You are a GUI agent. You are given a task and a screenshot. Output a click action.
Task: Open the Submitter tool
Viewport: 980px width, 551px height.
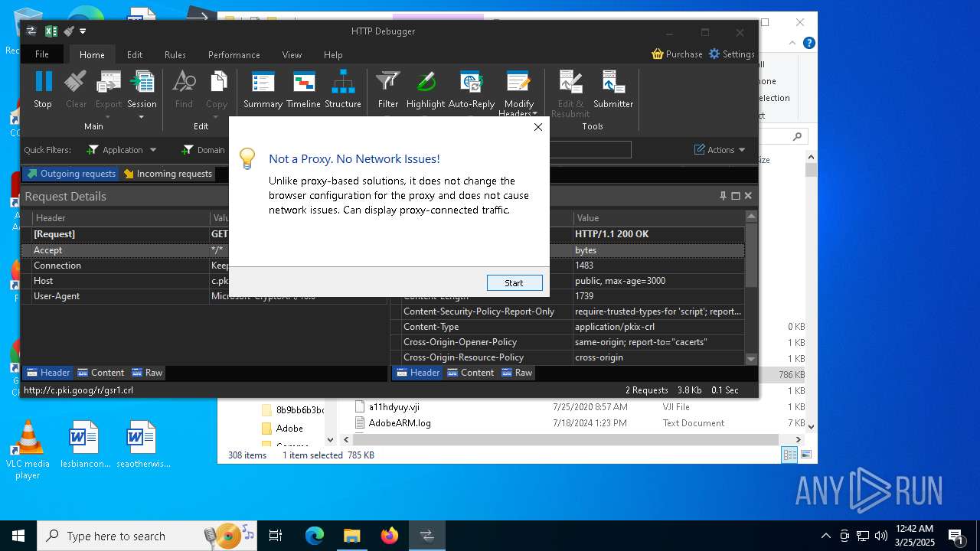(x=613, y=90)
